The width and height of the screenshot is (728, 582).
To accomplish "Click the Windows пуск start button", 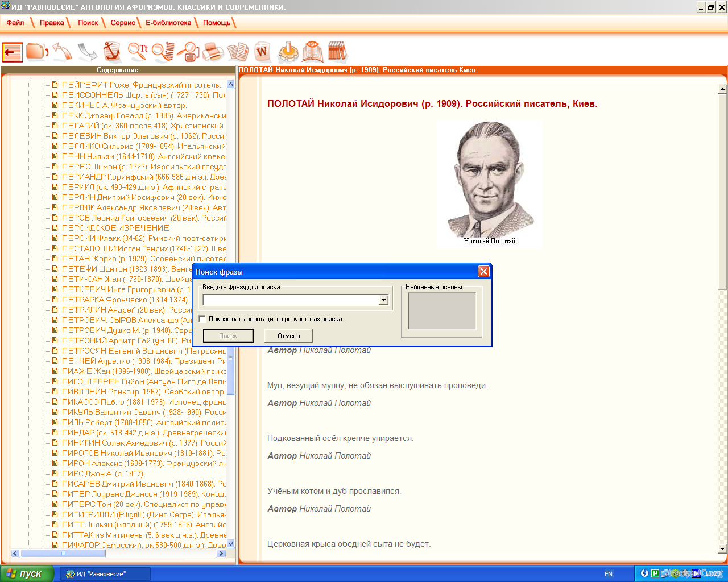I will click(x=27, y=573).
